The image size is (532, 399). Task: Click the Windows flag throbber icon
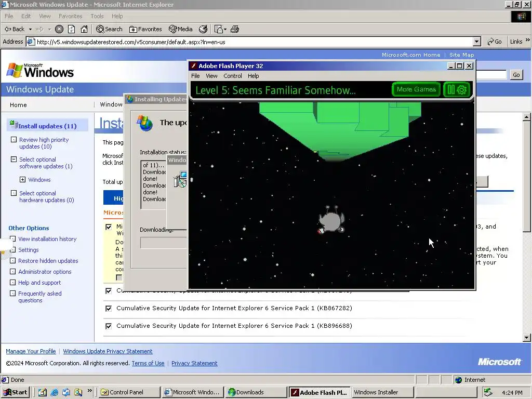(521, 17)
